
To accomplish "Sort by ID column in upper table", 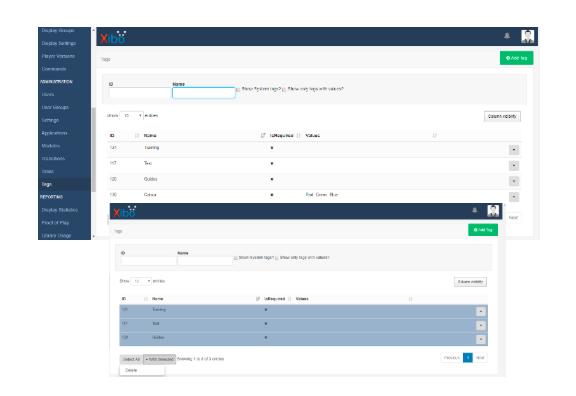I will click(124, 136).
